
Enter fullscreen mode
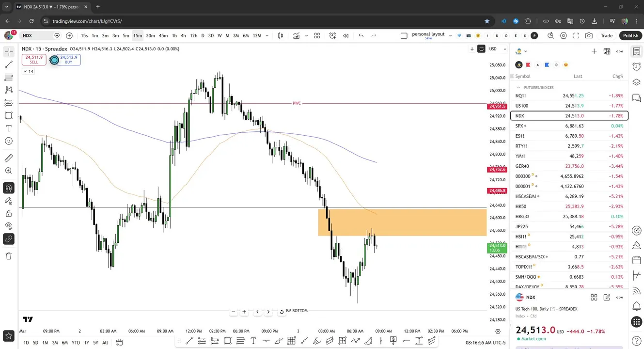(576, 35)
